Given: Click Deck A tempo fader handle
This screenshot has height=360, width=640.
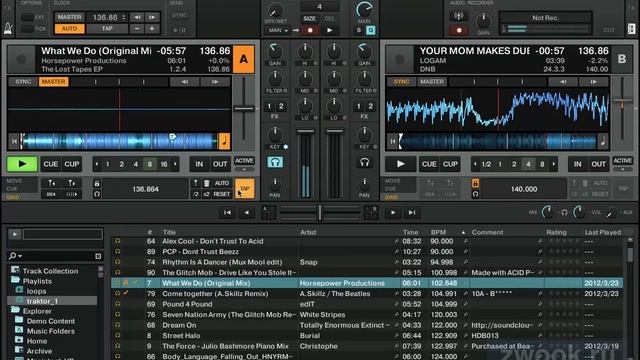Looking at the screenshot, I should tap(244, 109).
